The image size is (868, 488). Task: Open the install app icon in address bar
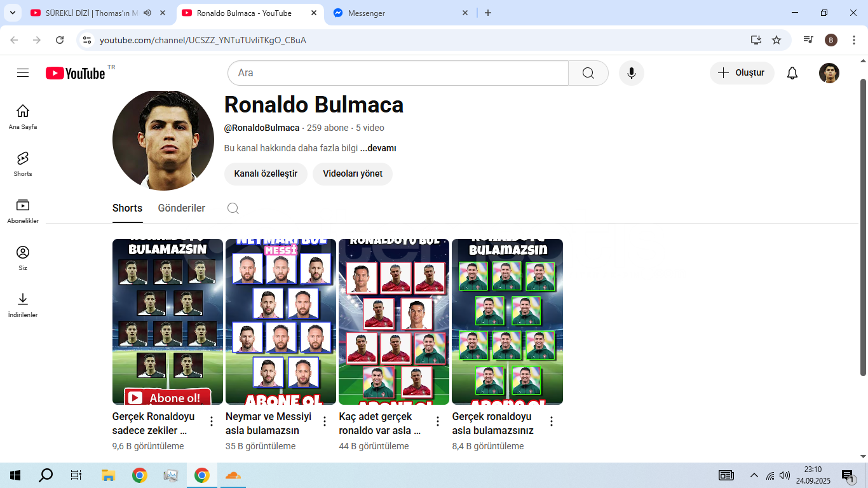tap(756, 40)
